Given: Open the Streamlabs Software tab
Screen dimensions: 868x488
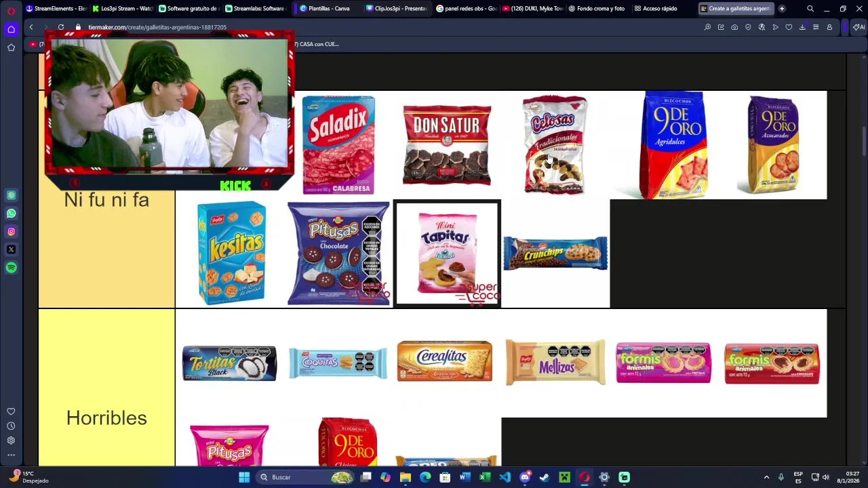Looking at the screenshot, I should (x=256, y=9).
